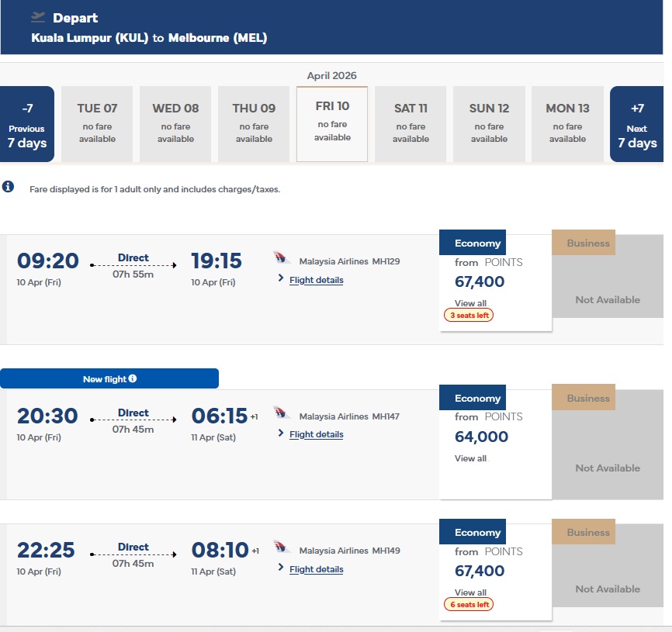
Task: Select Economy fare for 09:20 flight MH129
Action: point(495,281)
